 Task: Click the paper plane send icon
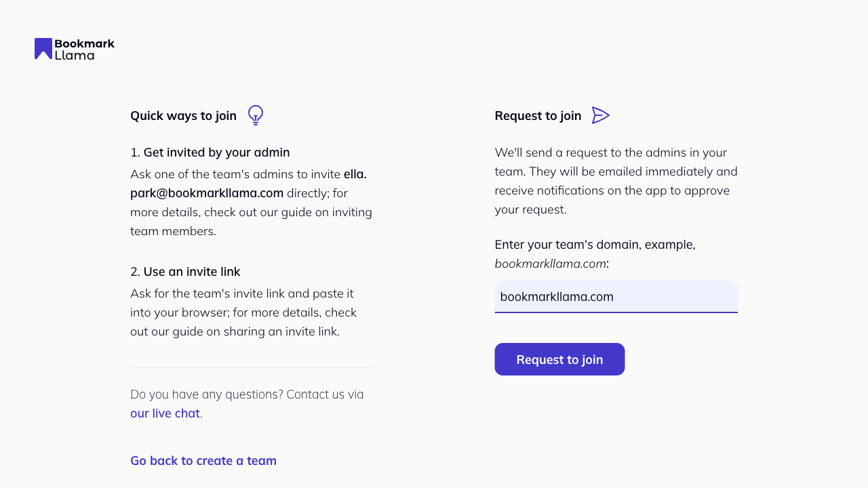pyautogui.click(x=600, y=115)
